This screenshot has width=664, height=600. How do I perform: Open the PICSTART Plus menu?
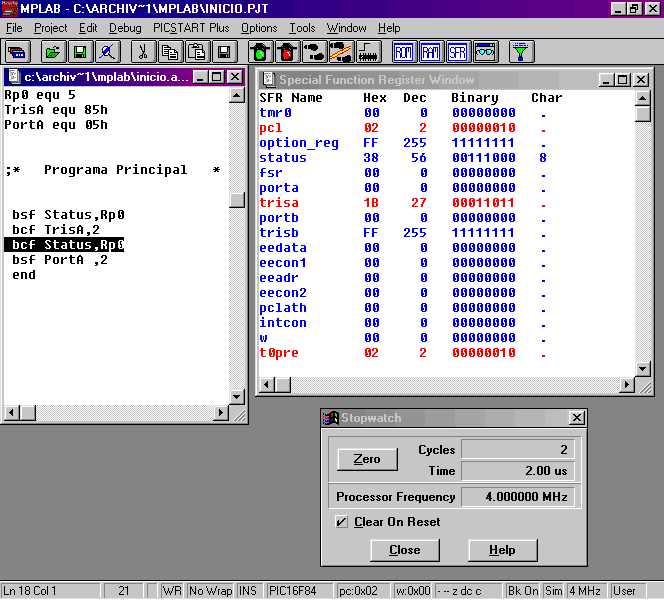point(191,28)
